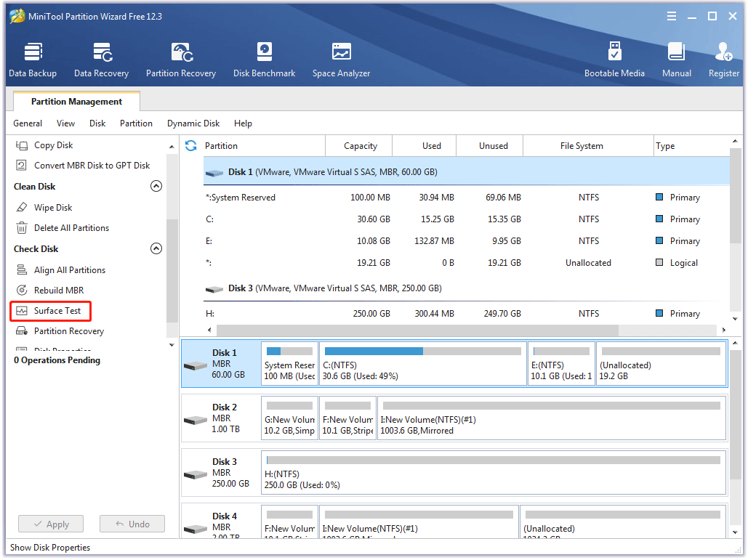Select the E: partition row

point(467,240)
